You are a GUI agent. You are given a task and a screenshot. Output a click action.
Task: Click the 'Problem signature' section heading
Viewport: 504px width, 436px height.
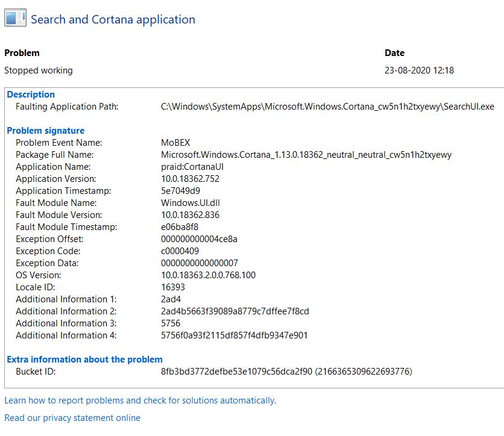point(46,131)
